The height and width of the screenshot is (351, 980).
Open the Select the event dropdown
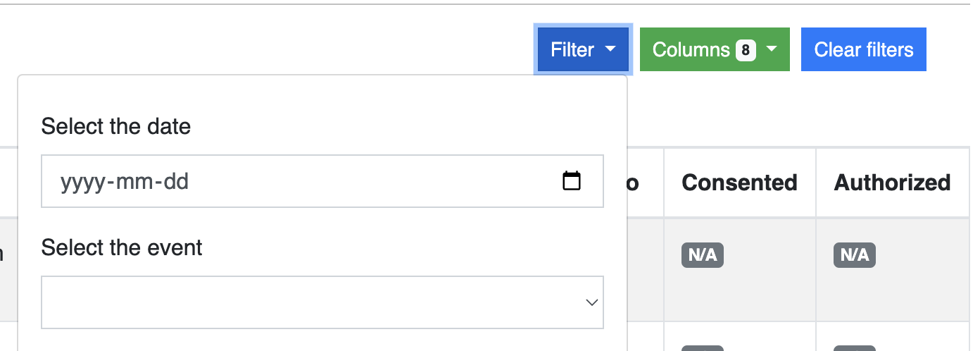tap(322, 302)
